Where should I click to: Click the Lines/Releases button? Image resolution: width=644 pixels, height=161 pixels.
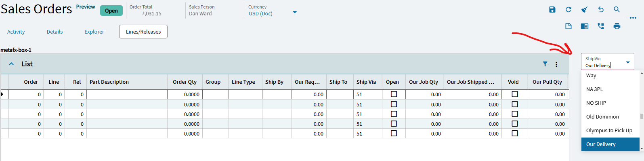tap(143, 32)
